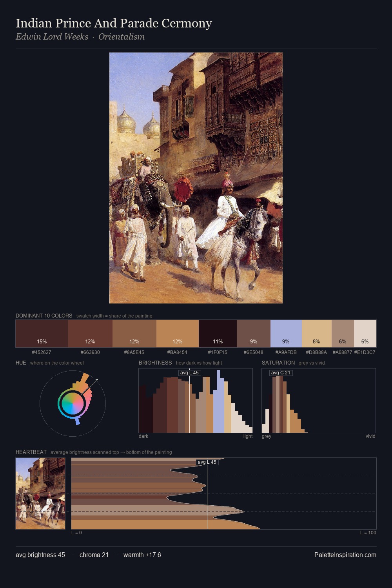Click the hex label #D8B88A
392x588 pixels.
click(x=316, y=352)
